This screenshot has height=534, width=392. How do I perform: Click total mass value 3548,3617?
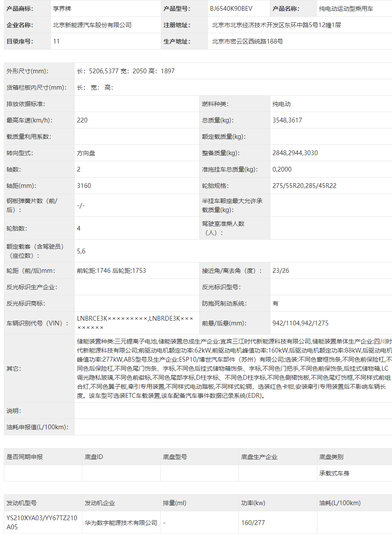click(287, 120)
